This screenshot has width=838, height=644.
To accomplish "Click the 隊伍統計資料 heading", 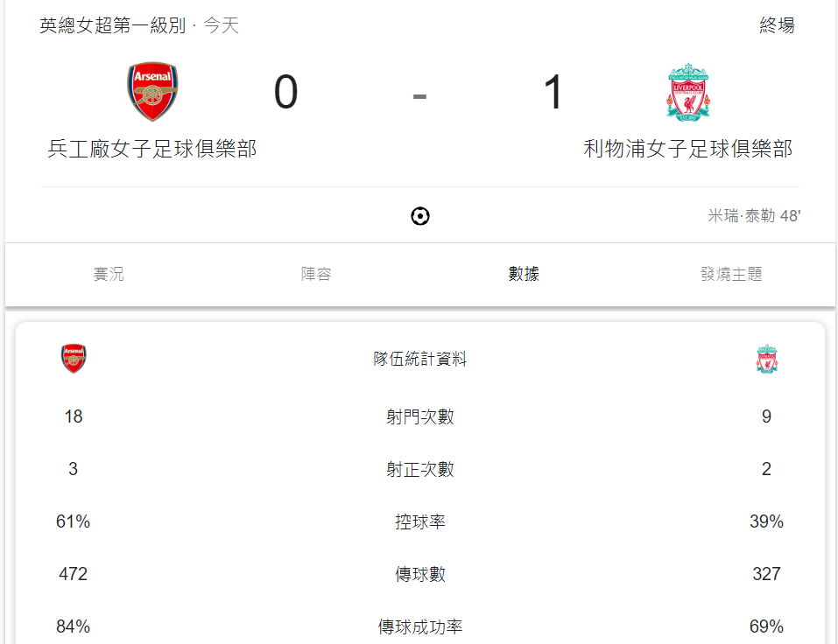I will (x=420, y=359).
